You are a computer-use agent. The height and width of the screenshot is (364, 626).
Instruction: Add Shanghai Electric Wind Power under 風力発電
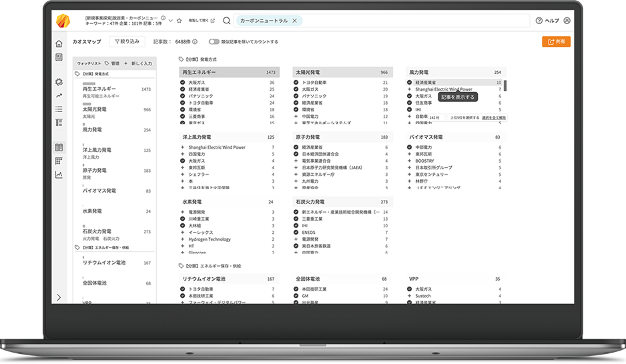click(x=409, y=89)
